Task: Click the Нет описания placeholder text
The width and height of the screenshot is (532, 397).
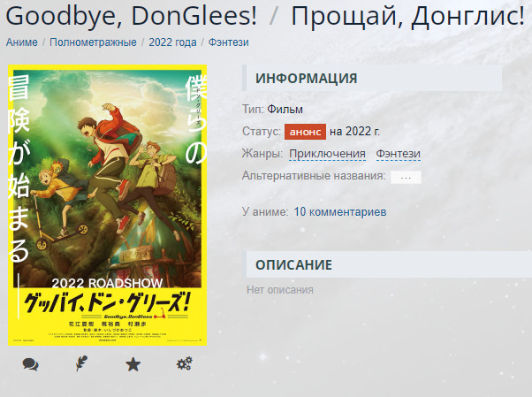Action: pyautogui.click(x=280, y=290)
